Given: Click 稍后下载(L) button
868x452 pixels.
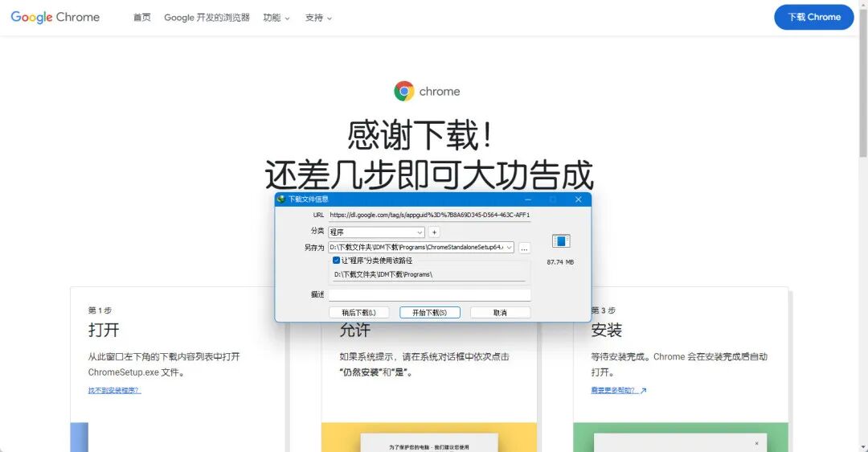Looking at the screenshot, I should pyautogui.click(x=358, y=312).
